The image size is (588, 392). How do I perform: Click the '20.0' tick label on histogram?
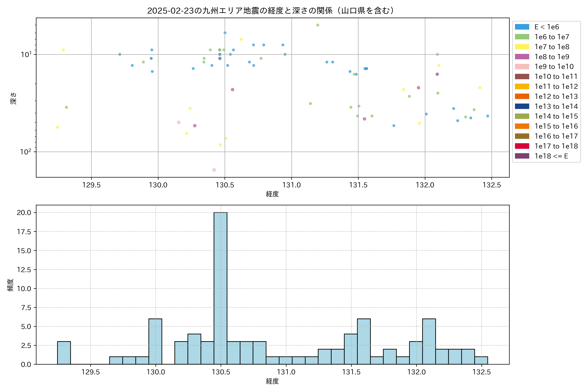[x=24, y=212]
